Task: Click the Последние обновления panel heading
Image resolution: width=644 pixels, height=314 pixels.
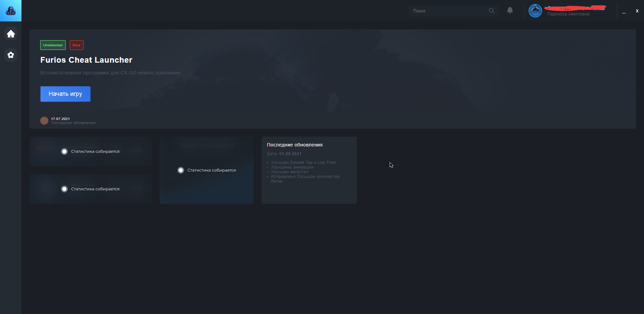Action: (x=294, y=145)
